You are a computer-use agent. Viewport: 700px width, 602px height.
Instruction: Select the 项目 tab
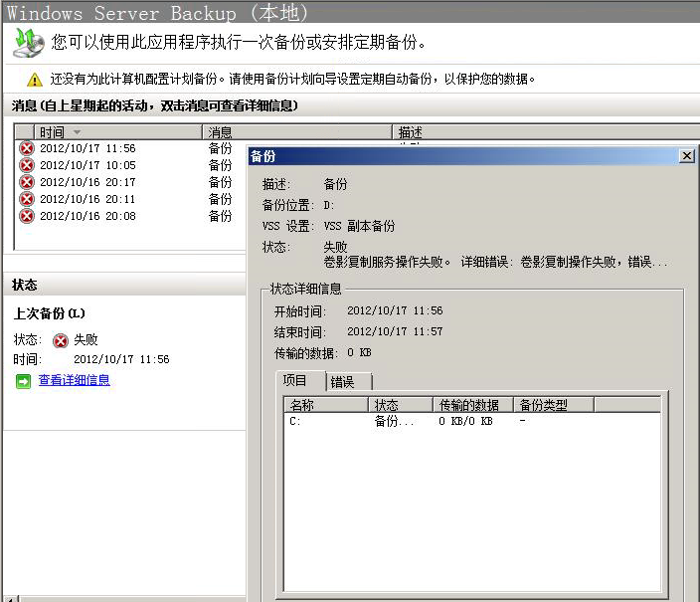click(300, 381)
